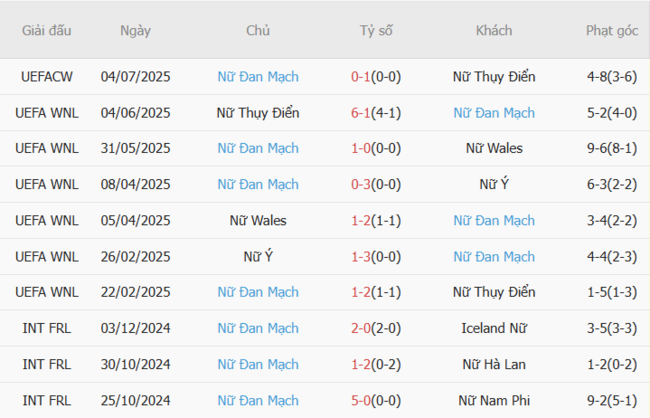The image size is (650, 418).
Task: Open Nữ Wales home team on 05/04/2025
Action: [x=258, y=220]
